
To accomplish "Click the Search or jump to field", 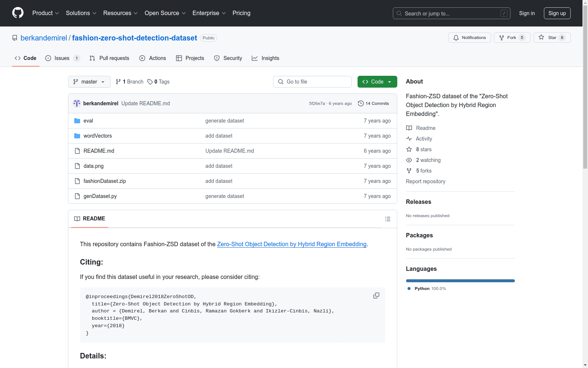I will (452, 13).
